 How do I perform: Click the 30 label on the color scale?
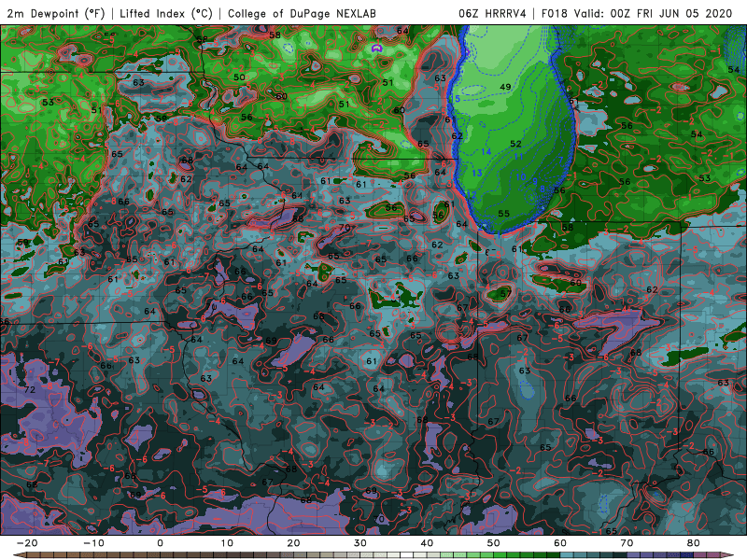point(360,543)
